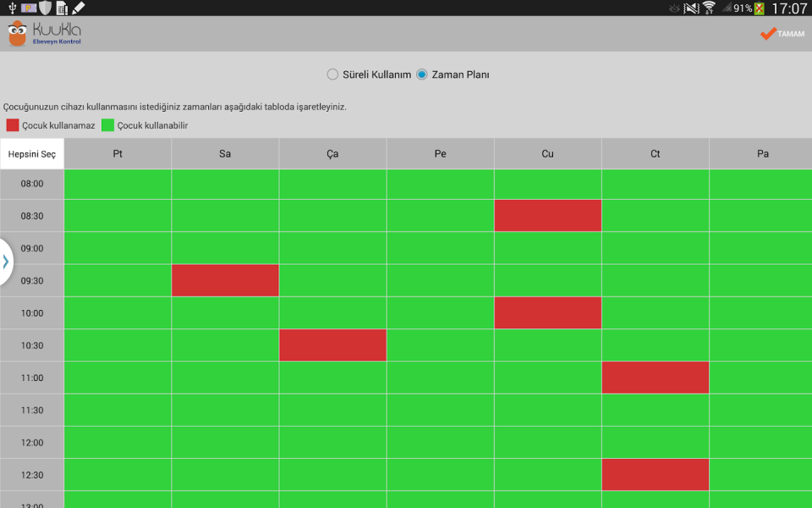
Task: Click the 08:00 row time label
Action: click(x=32, y=184)
